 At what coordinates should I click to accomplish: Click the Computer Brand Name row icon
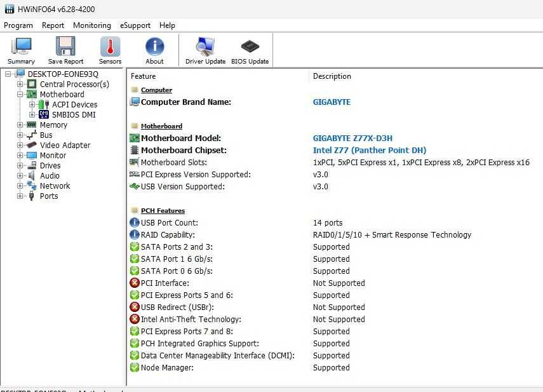pyautogui.click(x=135, y=102)
